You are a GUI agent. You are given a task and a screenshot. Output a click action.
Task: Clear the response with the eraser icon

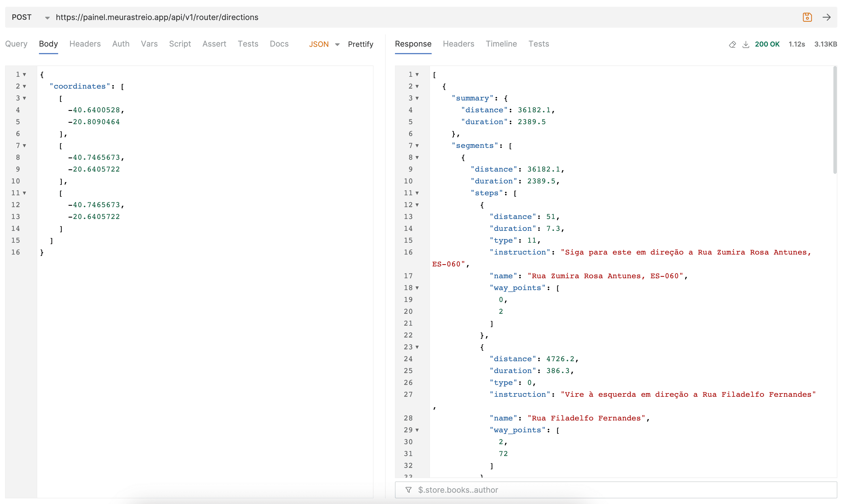(732, 44)
